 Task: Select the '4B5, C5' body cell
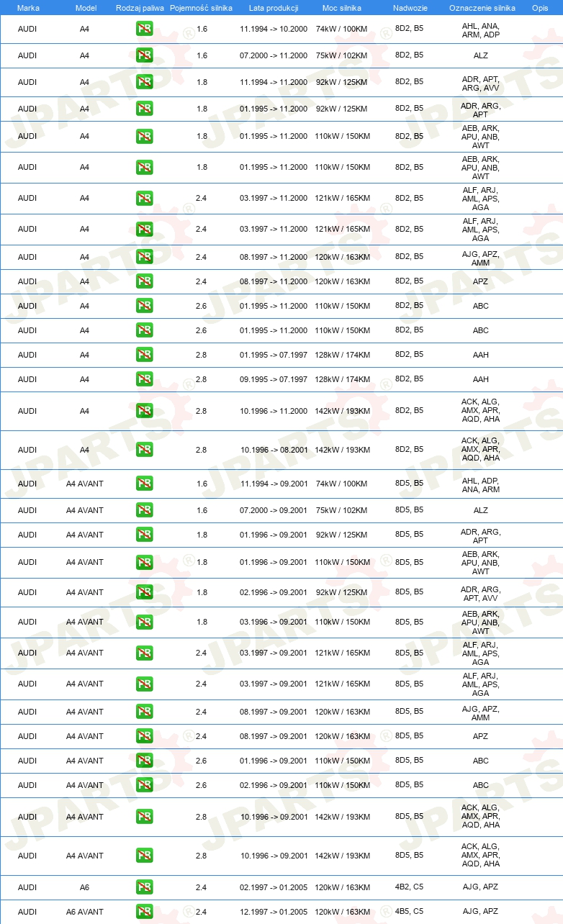[409, 911]
